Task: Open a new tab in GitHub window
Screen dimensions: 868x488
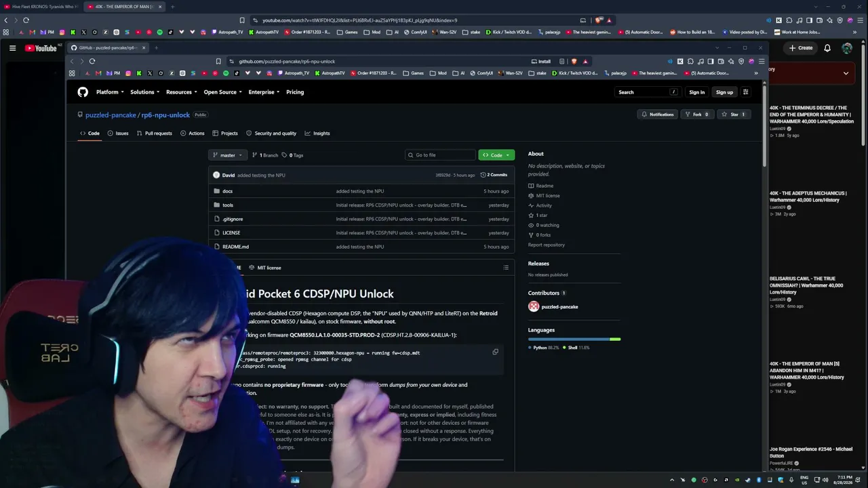Action: point(156,47)
